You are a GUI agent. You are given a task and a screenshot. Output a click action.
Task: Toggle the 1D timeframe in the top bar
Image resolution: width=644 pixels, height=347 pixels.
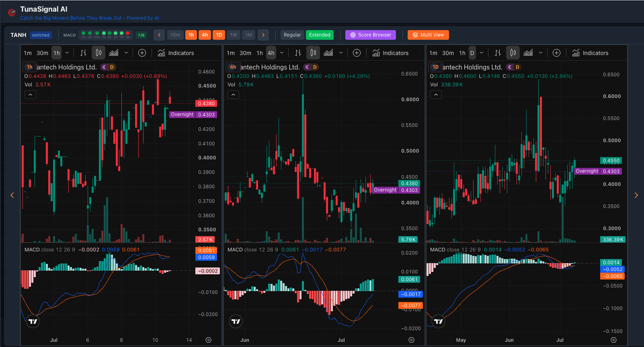(x=218, y=35)
